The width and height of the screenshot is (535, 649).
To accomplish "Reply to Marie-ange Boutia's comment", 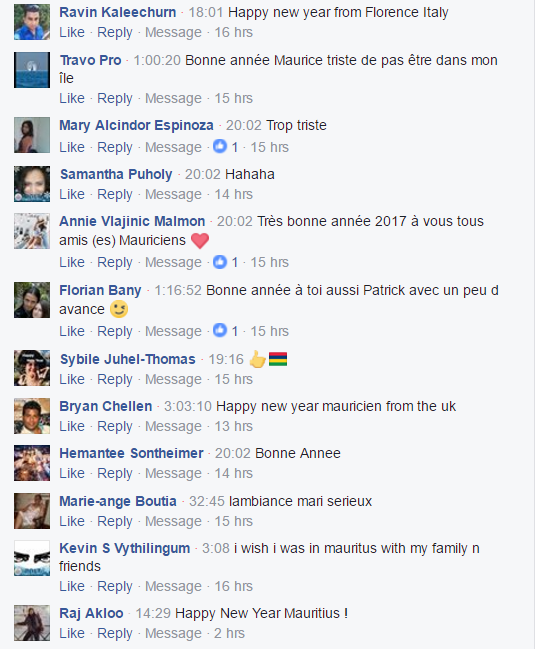I will point(115,522).
